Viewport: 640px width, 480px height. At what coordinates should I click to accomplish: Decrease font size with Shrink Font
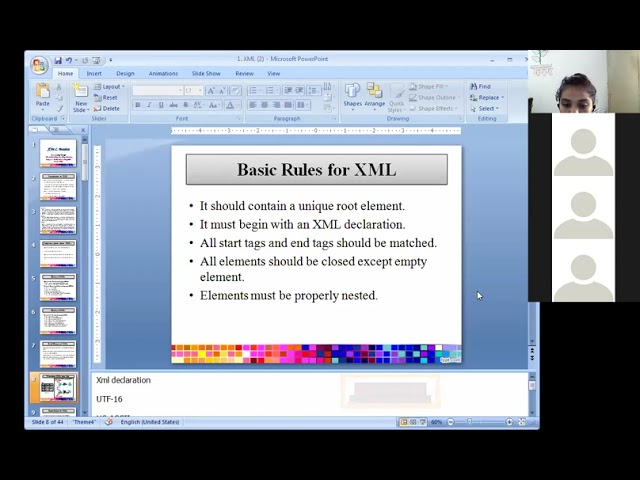[x=222, y=90]
